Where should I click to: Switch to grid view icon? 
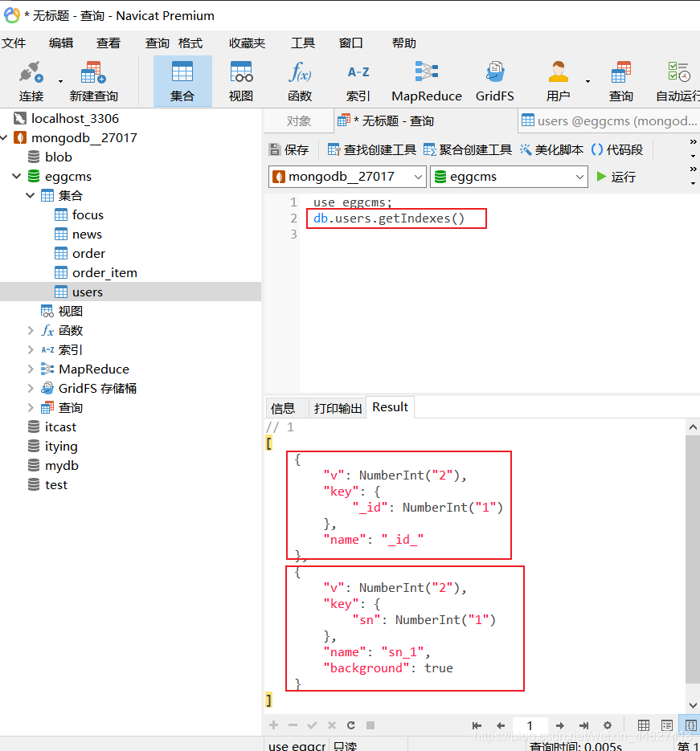click(644, 725)
